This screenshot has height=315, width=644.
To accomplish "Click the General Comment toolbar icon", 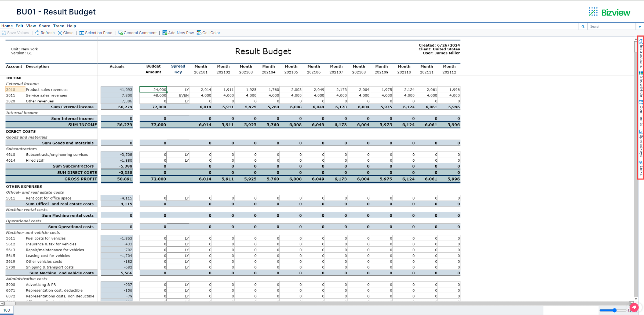I will coord(137,33).
